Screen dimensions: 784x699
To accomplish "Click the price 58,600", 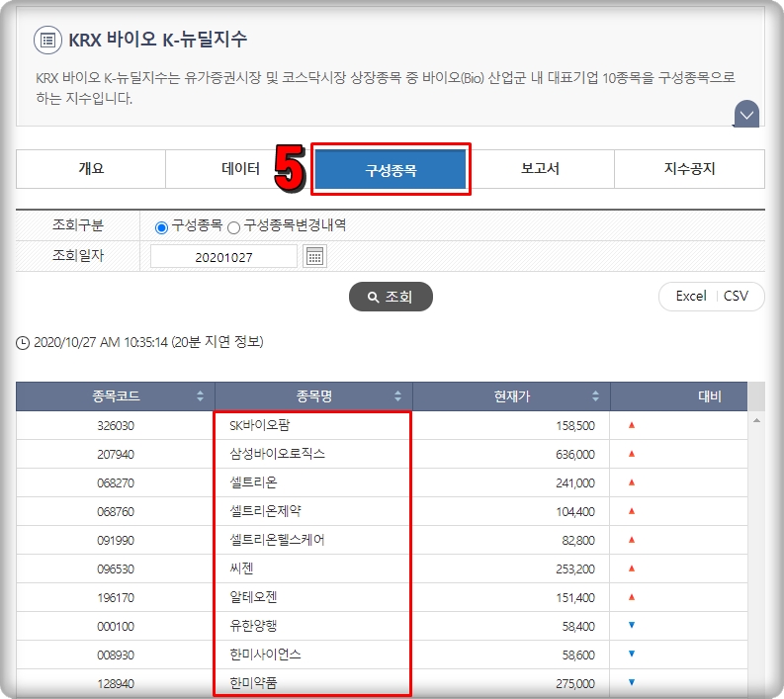I will point(578,655).
